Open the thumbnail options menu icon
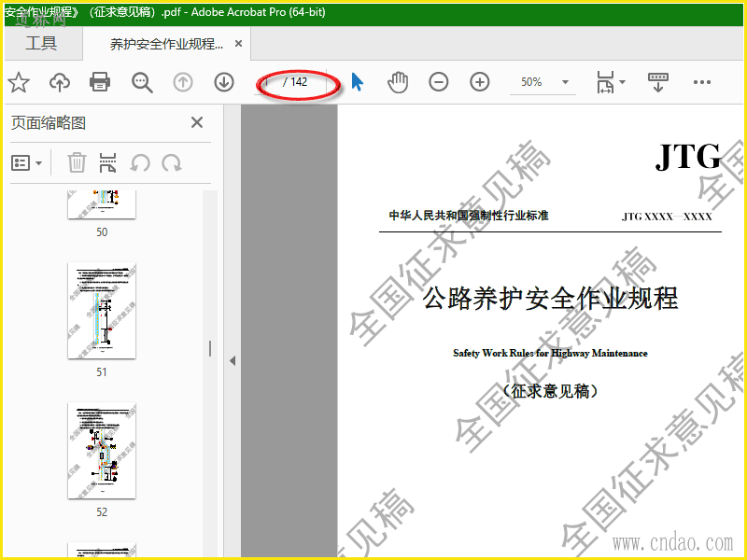747x560 pixels. [x=27, y=162]
